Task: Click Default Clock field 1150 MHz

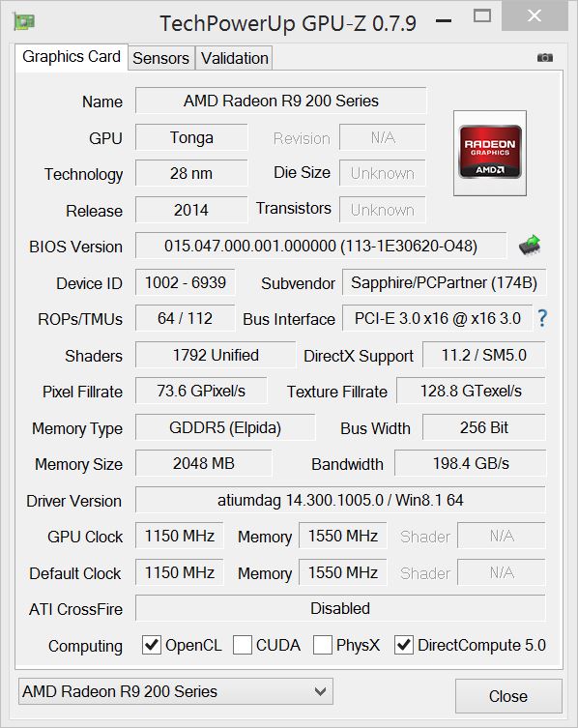Action: pos(179,572)
